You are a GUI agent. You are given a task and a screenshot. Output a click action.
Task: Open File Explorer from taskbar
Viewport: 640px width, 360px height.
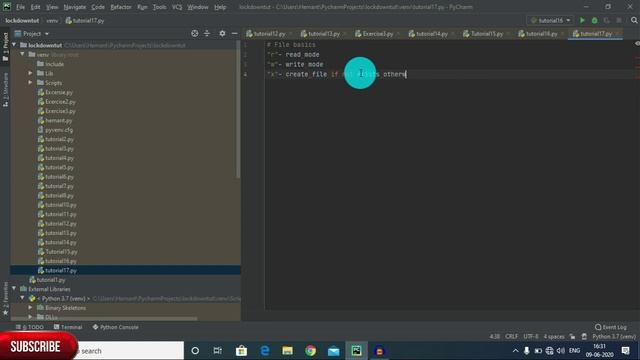[x=287, y=351]
